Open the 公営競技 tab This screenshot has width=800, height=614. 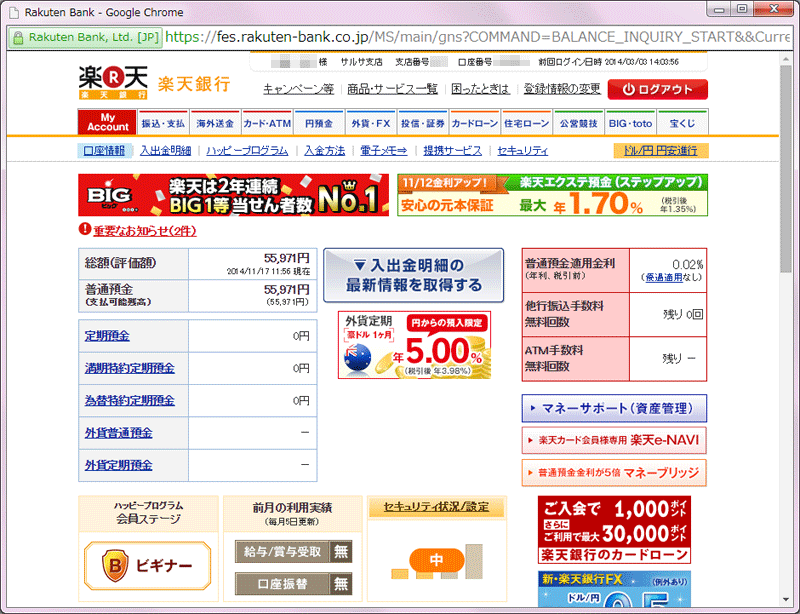[x=579, y=123]
